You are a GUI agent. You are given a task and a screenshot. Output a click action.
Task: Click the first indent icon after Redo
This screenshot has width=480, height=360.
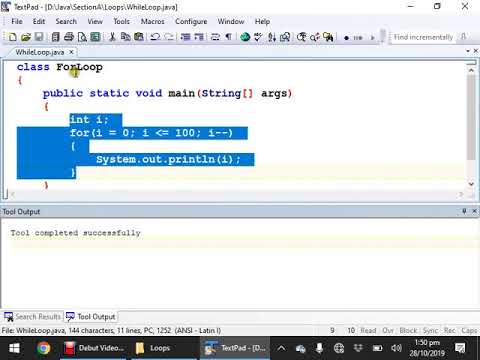click(x=185, y=37)
